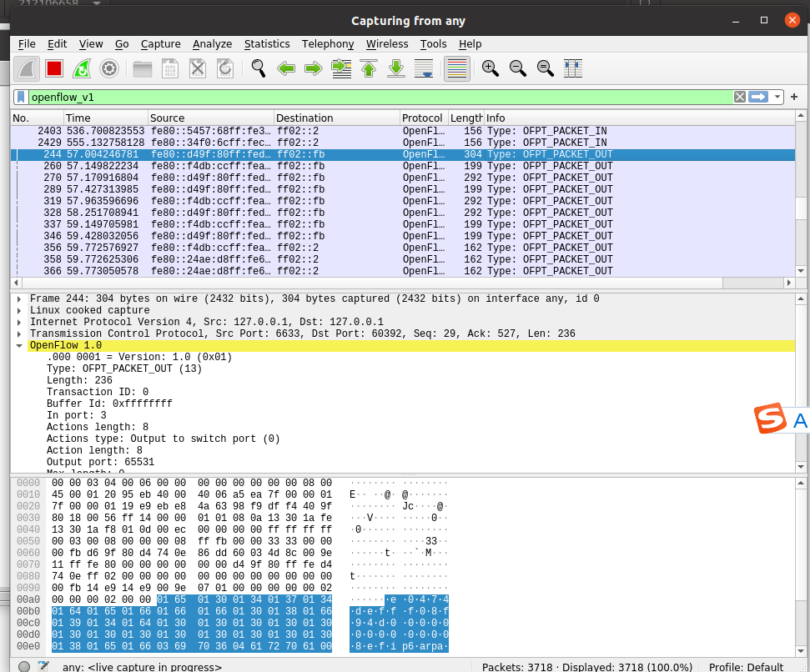Open the Go menu
810x672 pixels.
coord(122,44)
